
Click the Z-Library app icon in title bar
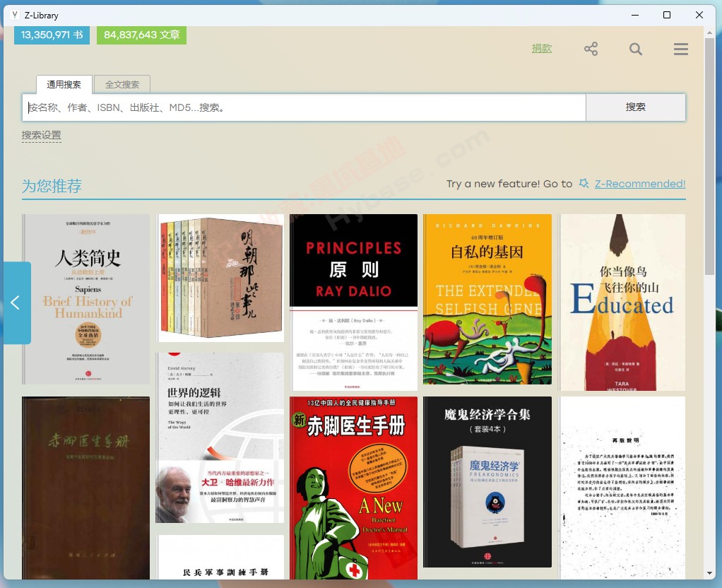(15, 16)
